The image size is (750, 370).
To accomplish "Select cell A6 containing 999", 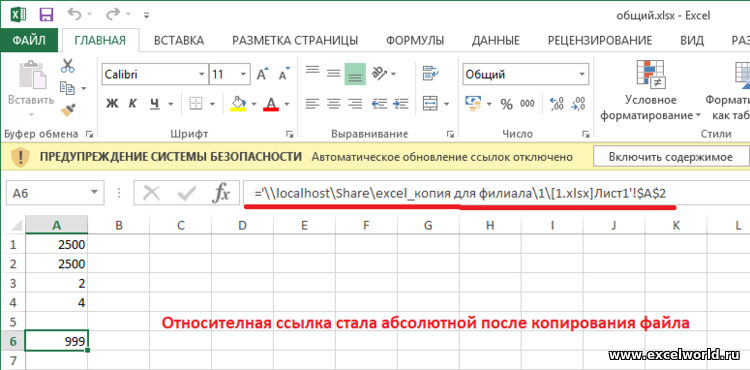I will [x=56, y=341].
